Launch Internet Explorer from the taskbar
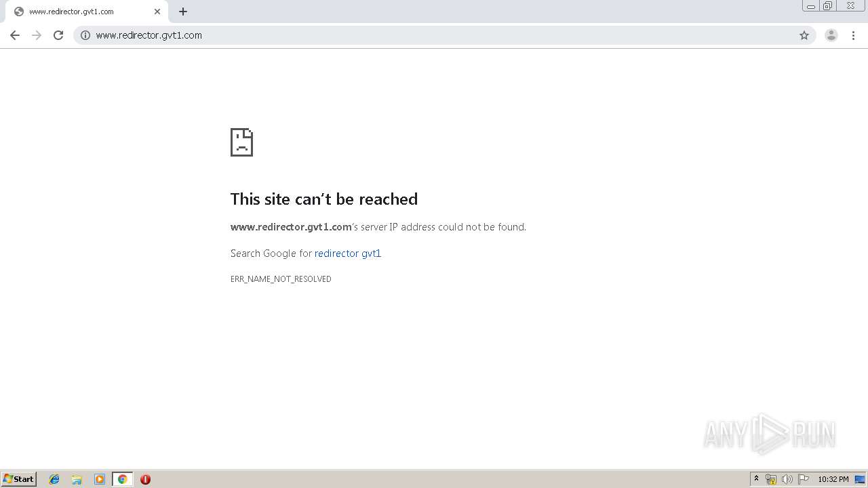Screen dimensions: 868x488 point(54,479)
